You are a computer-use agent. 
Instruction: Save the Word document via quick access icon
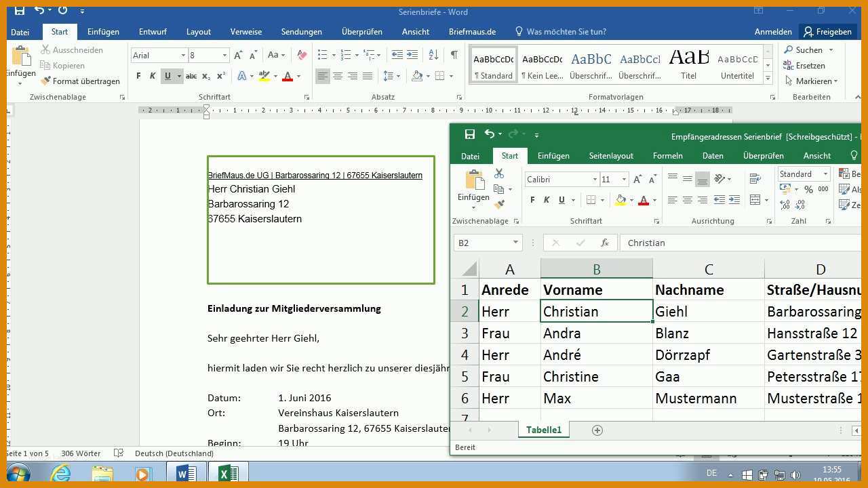click(x=19, y=10)
